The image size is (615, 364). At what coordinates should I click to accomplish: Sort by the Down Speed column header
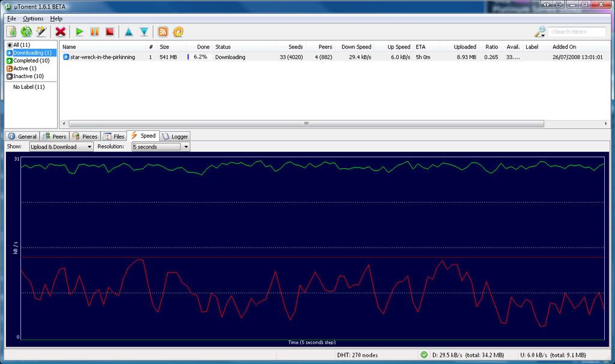click(356, 47)
